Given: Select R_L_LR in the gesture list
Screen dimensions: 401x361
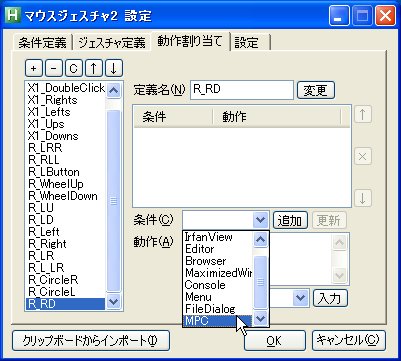Looking at the screenshot, I should click(x=66, y=268).
